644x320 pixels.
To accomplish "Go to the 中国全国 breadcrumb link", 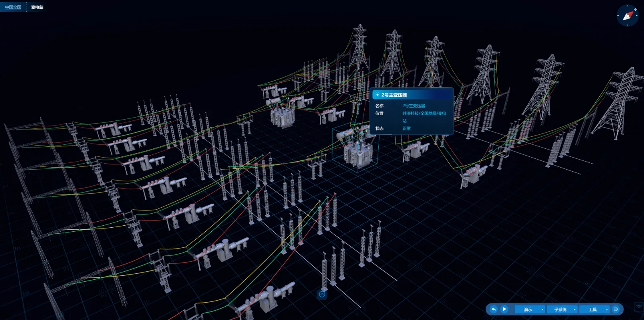I will tap(13, 7).
